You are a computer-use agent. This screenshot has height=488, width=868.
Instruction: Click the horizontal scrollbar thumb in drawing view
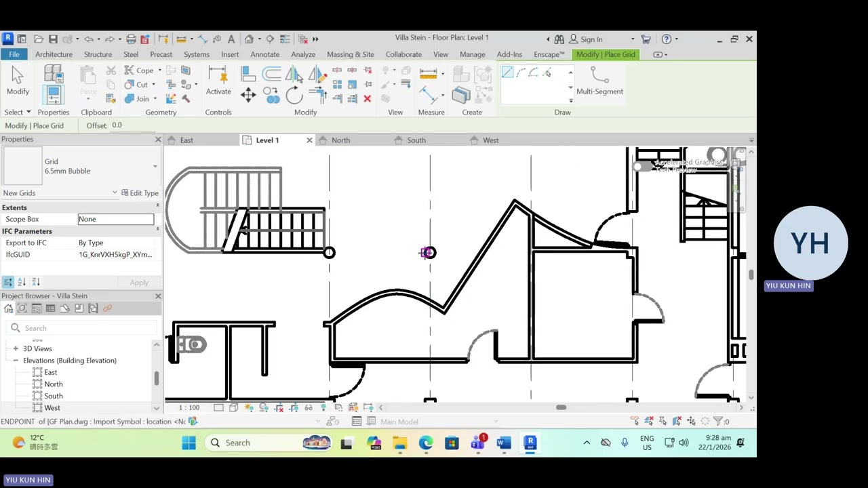(x=561, y=407)
